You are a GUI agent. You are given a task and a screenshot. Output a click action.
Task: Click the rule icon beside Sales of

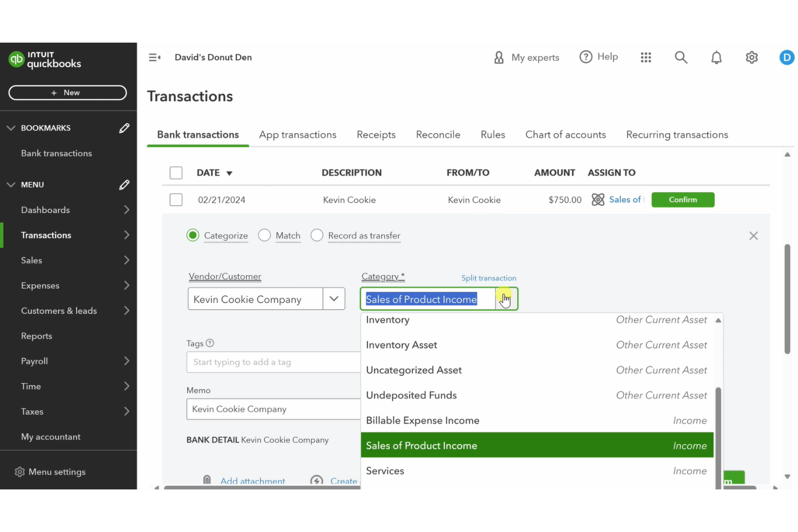tap(598, 199)
